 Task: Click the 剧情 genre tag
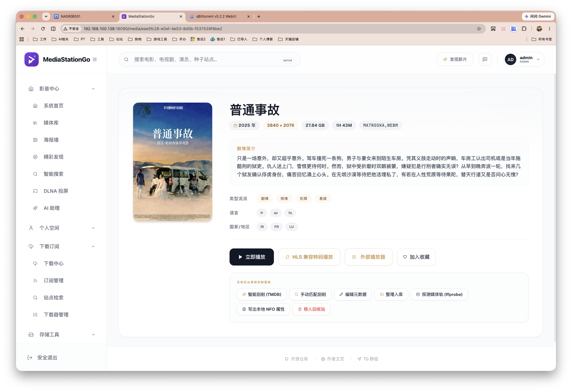click(x=265, y=199)
